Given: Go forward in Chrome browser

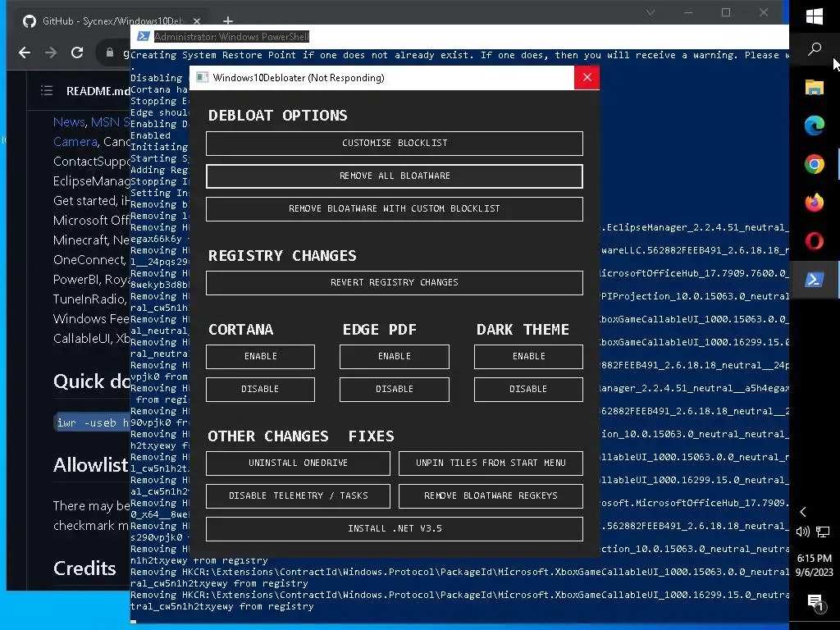Looking at the screenshot, I should click(51, 52).
